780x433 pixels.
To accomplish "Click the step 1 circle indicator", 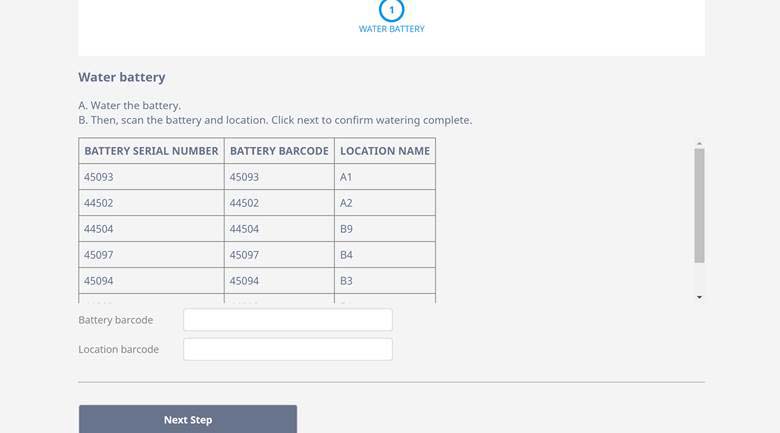I will 391,9.
